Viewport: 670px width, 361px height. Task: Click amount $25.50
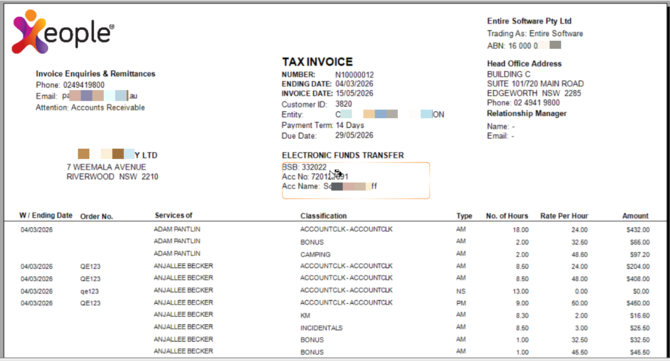(x=640, y=328)
